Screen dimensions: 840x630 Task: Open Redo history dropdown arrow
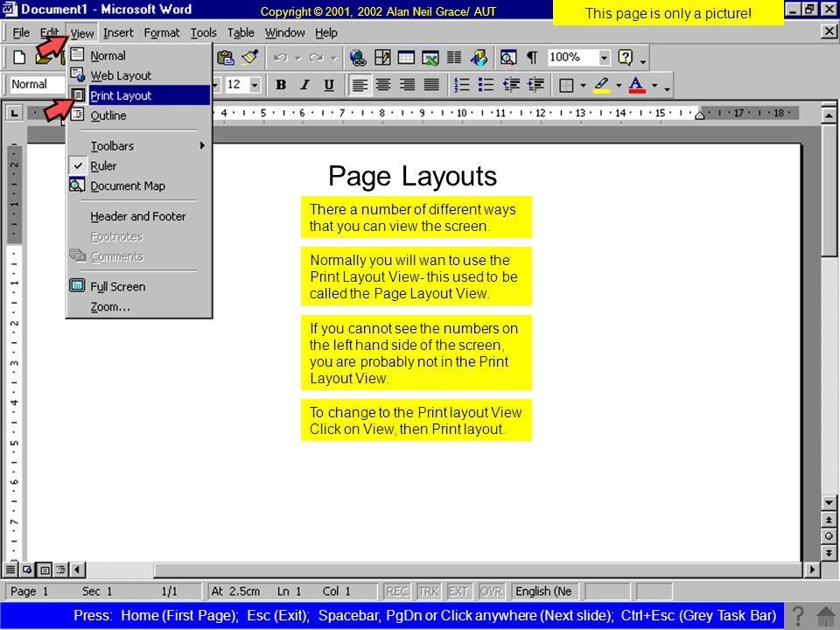[x=333, y=58]
